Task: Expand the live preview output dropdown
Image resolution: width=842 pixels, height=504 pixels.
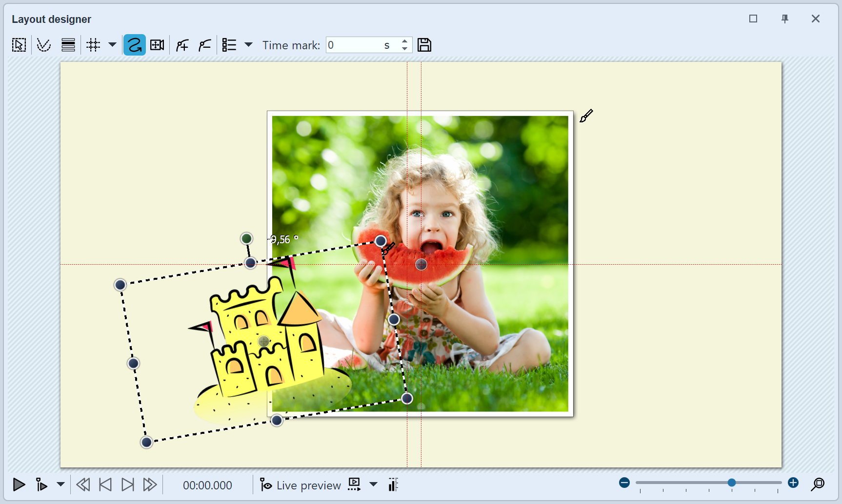Action: [374, 485]
